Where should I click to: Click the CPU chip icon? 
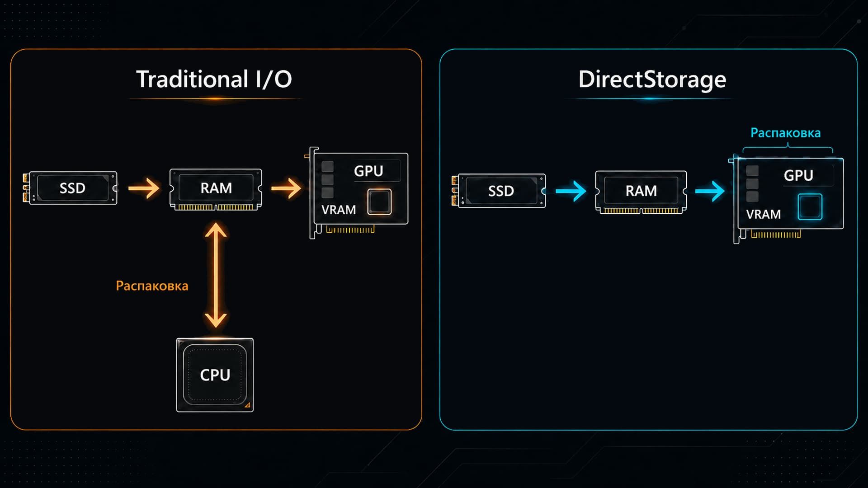point(215,375)
